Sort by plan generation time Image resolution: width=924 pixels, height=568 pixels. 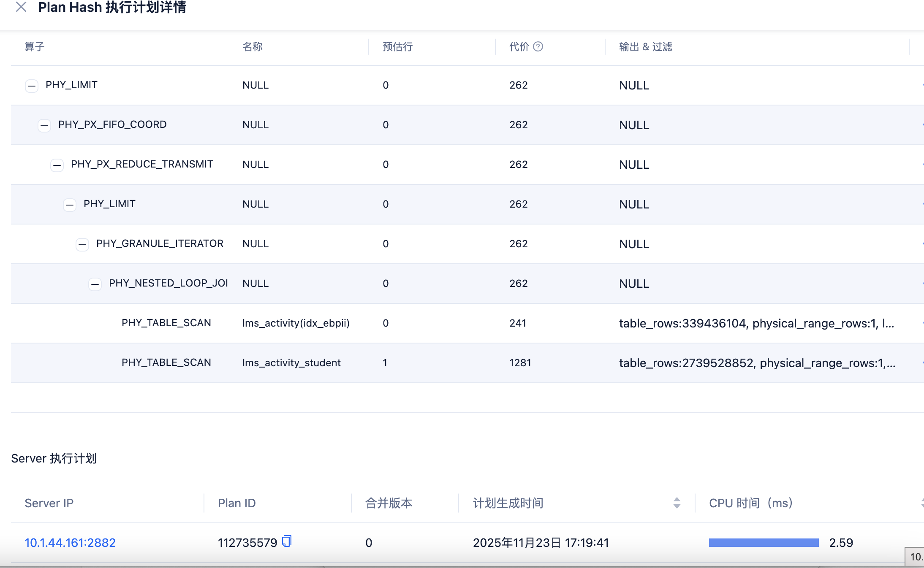[x=677, y=503]
